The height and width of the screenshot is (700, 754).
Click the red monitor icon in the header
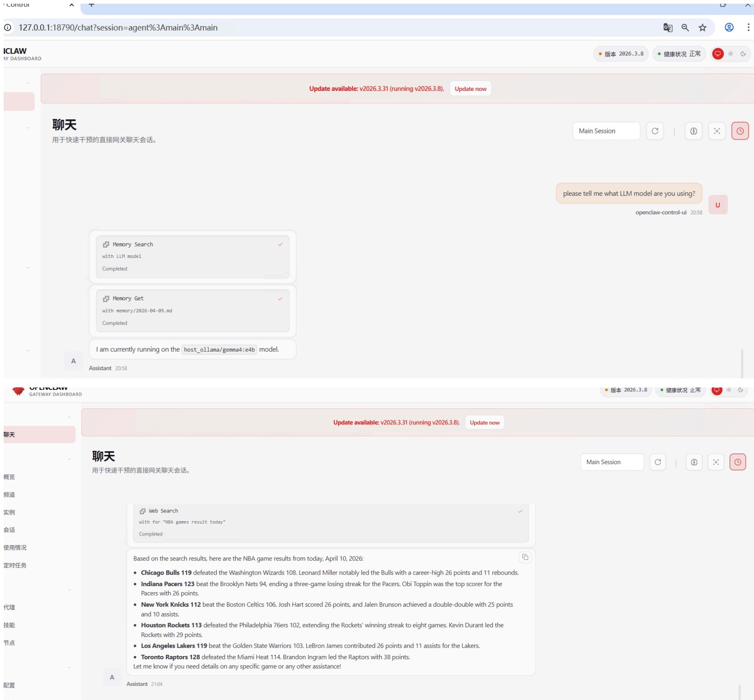click(717, 54)
